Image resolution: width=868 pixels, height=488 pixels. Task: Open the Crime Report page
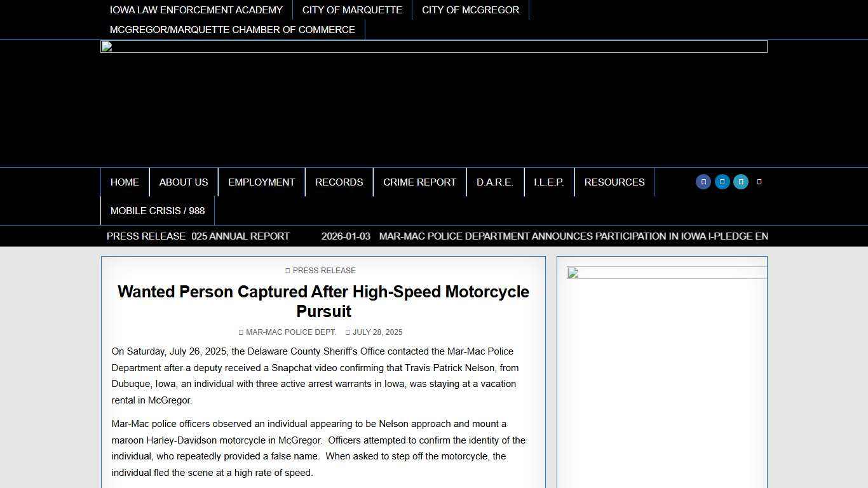419,182
